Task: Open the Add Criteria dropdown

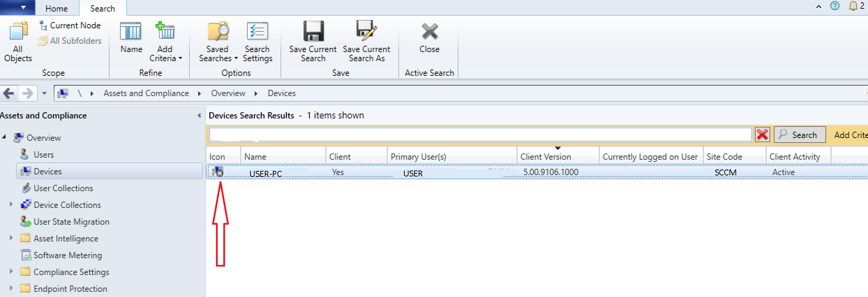Action: pyautogui.click(x=166, y=42)
